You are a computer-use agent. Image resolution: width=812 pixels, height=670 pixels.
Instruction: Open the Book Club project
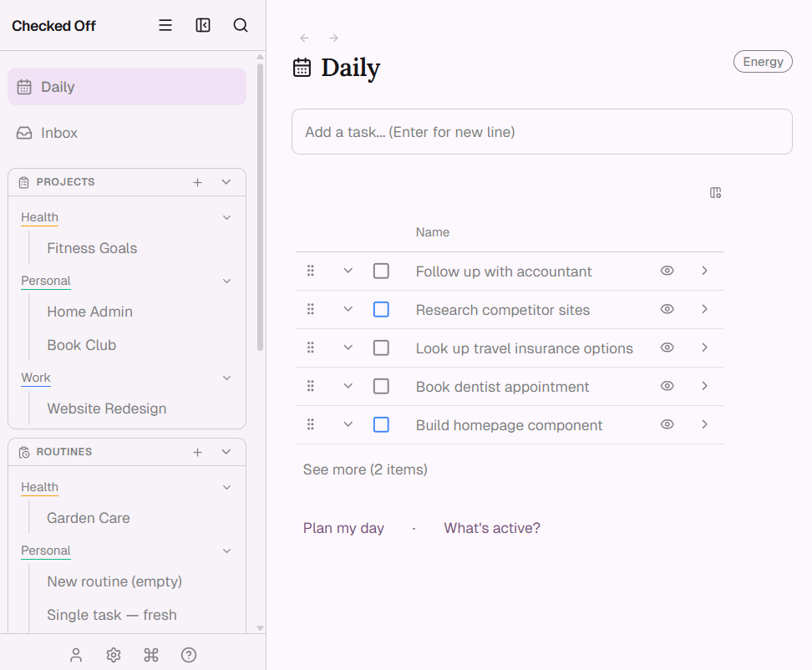point(81,345)
